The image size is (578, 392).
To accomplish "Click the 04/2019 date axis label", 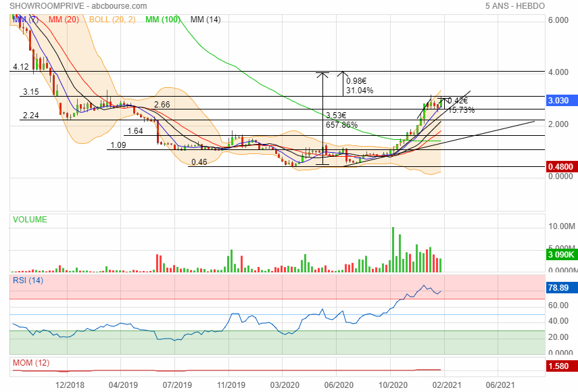I will pos(123,385).
